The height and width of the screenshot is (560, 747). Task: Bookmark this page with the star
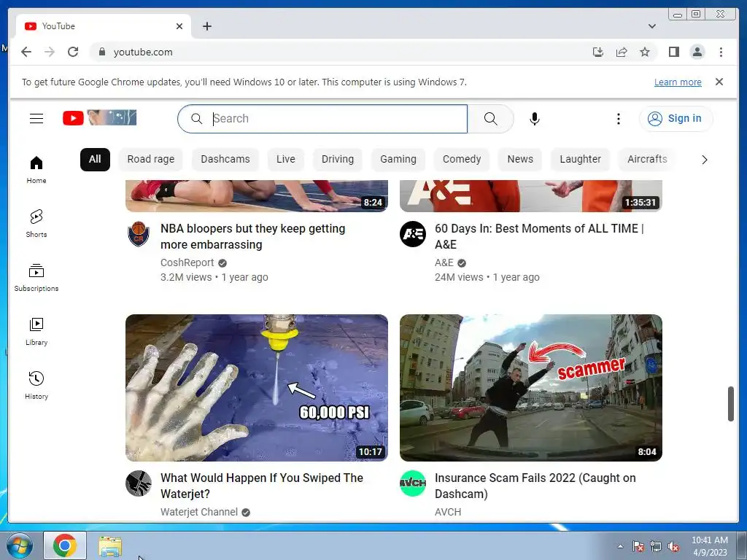click(645, 52)
